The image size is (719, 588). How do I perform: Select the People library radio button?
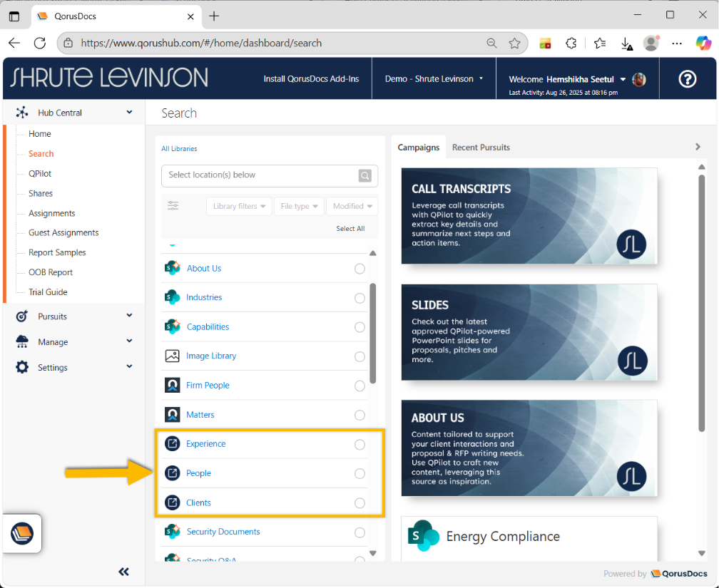tap(359, 473)
